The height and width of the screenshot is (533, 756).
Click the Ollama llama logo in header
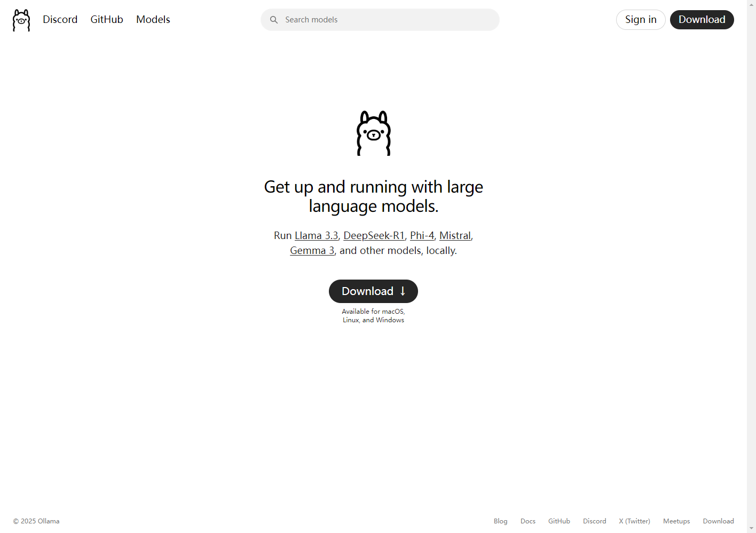21,20
